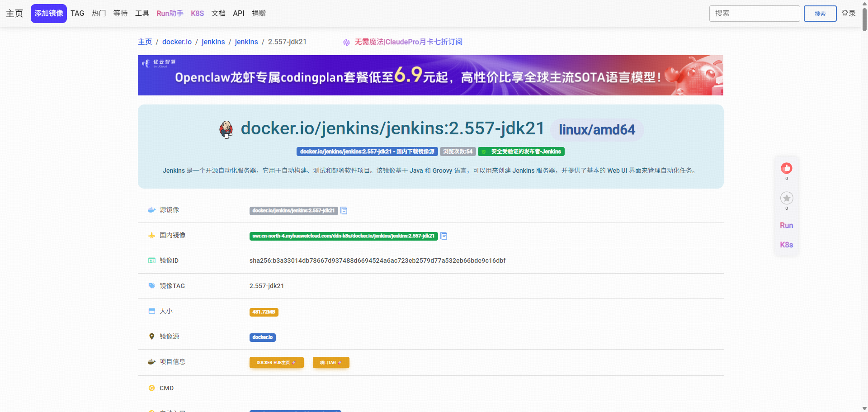
Task: Click the K8s link in floating sidebar
Action: pos(787,245)
